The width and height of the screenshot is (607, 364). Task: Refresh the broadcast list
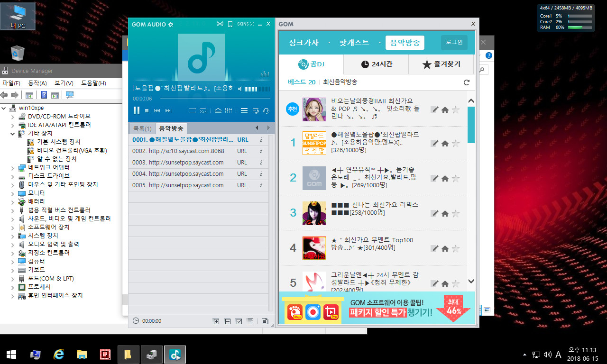point(467,82)
